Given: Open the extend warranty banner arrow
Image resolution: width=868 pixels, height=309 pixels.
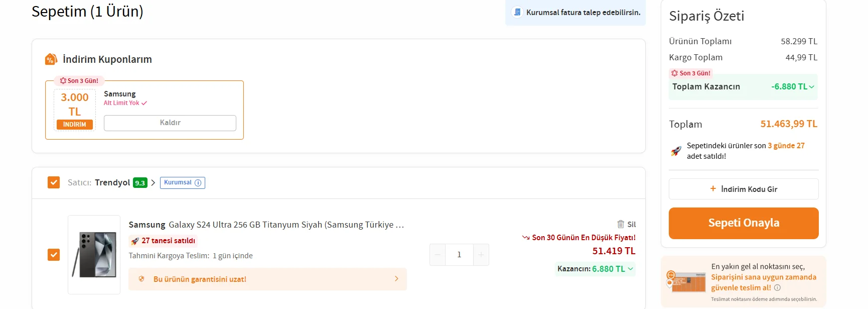Looking at the screenshot, I should (x=396, y=279).
